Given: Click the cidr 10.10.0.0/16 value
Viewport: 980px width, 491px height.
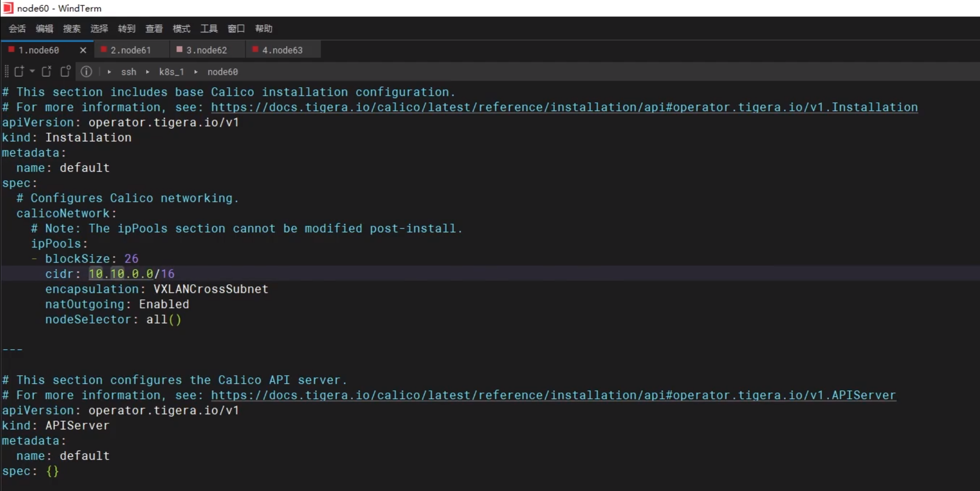Looking at the screenshot, I should (x=131, y=274).
